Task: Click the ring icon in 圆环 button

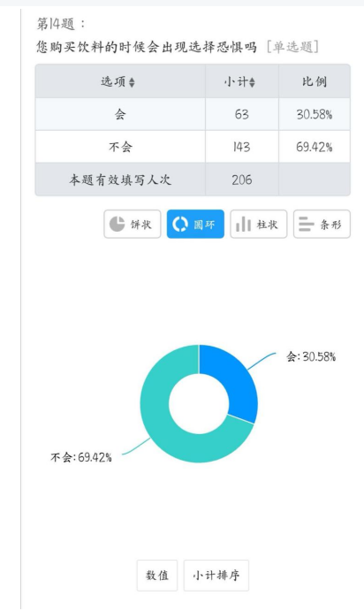Action: [180, 225]
